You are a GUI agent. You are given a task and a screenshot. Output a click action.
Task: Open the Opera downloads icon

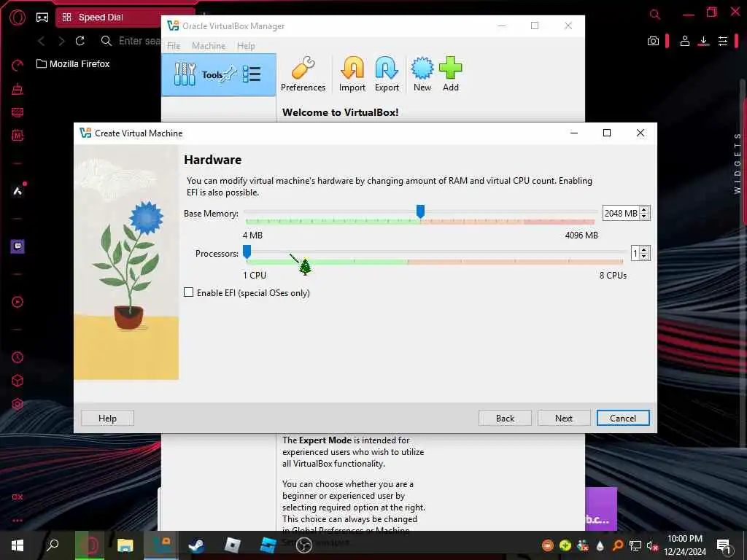pyautogui.click(x=704, y=41)
